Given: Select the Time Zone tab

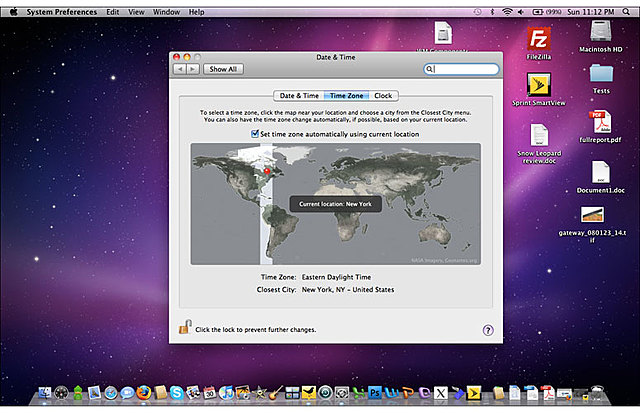Looking at the screenshot, I should (346, 95).
